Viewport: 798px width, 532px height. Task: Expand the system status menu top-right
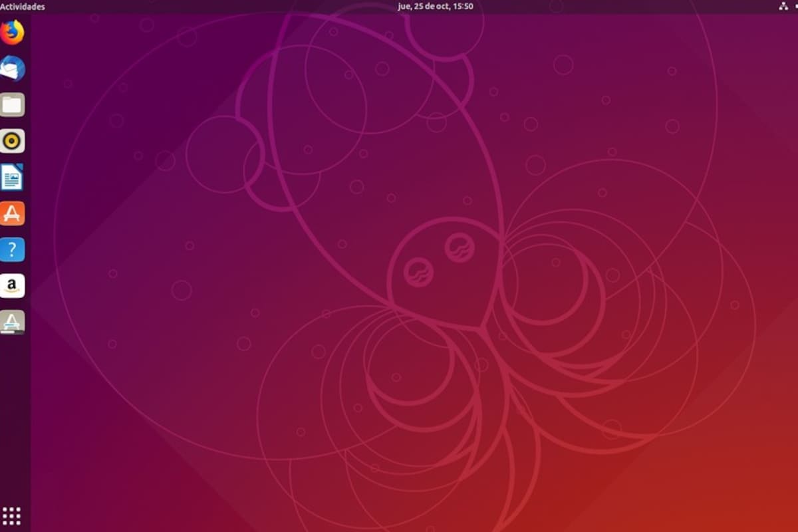(783, 6)
